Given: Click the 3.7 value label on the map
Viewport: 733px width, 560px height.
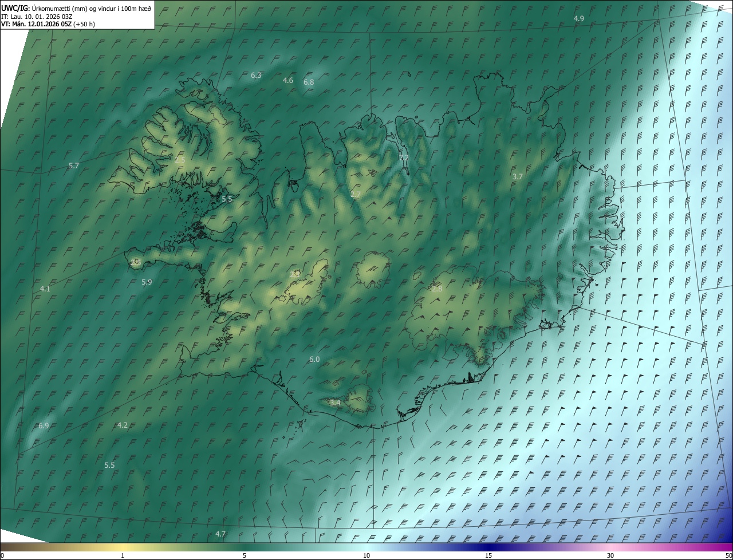Looking at the screenshot, I should (x=517, y=177).
